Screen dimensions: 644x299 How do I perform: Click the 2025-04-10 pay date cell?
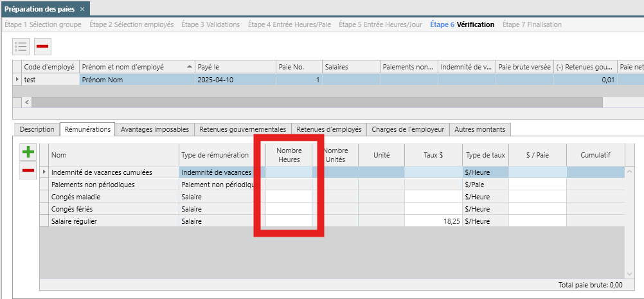[x=236, y=79]
